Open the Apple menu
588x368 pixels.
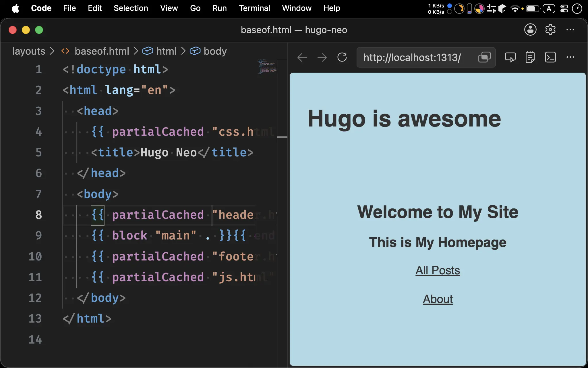click(x=16, y=8)
